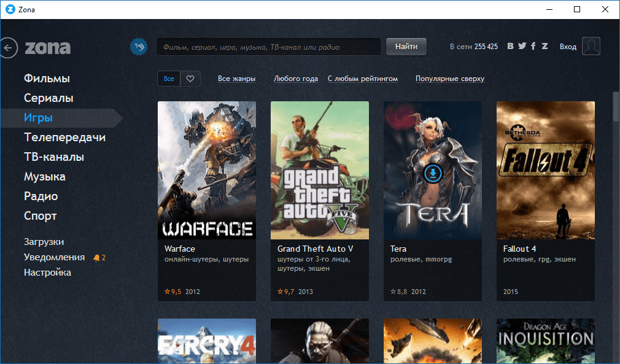Open the Witcher game poster with gray-haired man

[319, 341]
